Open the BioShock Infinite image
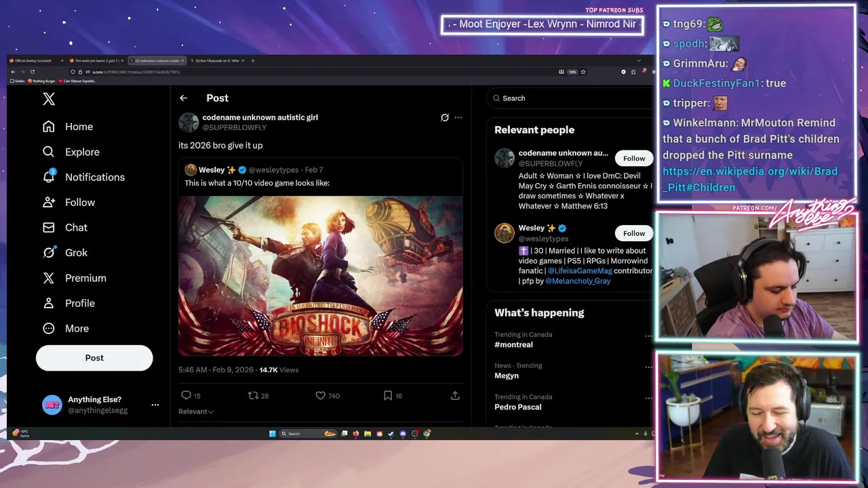This screenshot has width=868, height=488. point(321,276)
